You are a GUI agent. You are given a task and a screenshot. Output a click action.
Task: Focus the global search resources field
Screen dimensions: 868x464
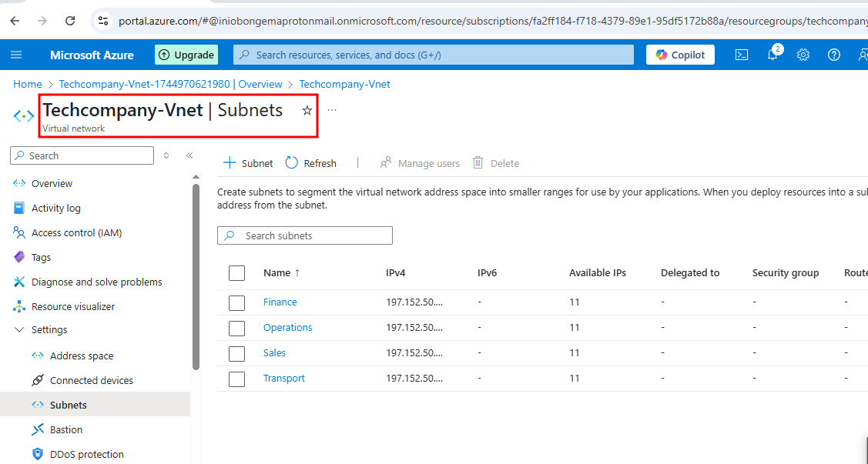pyautogui.click(x=434, y=55)
